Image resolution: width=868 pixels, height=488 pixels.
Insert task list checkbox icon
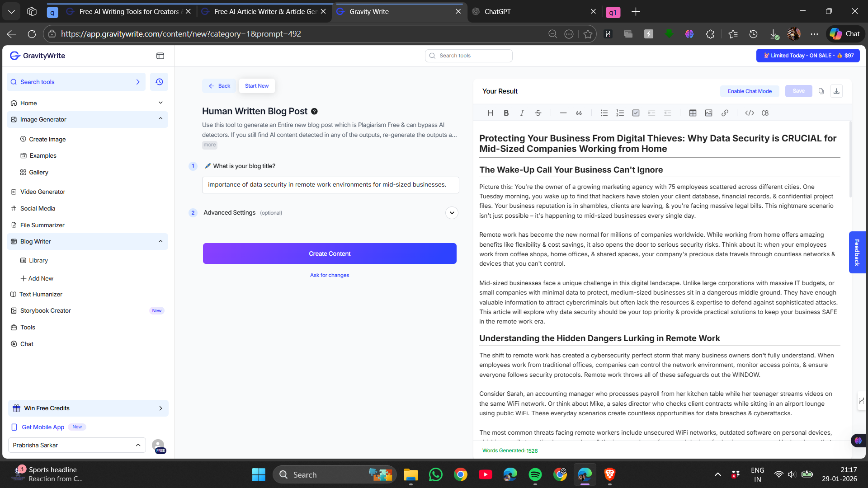click(x=636, y=113)
